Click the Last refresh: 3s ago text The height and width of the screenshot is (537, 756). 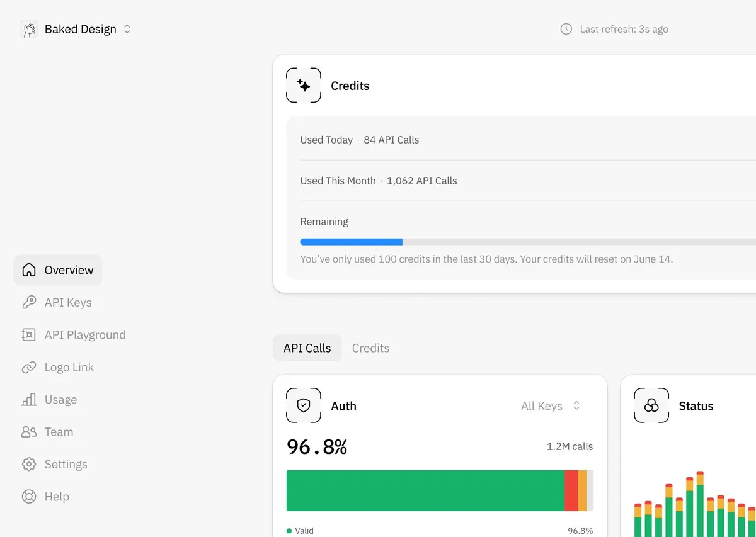(x=624, y=29)
